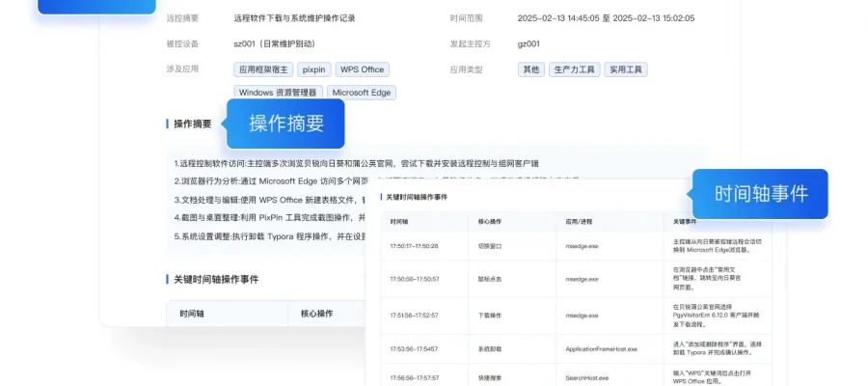The height and width of the screenshot is (386, 868).
Task: Click the 远程软件下载与系统维护操作记录 summary text
Action: coord(294,18)
